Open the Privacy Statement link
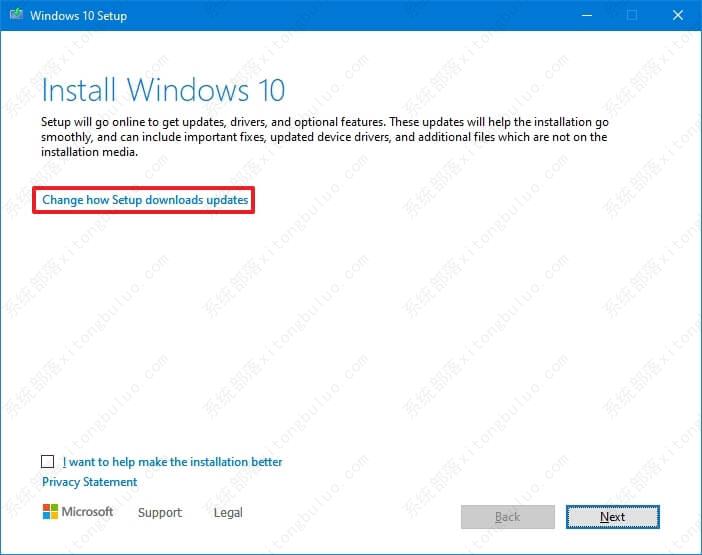This screenshot has height=555, width=702. (90, 482)
